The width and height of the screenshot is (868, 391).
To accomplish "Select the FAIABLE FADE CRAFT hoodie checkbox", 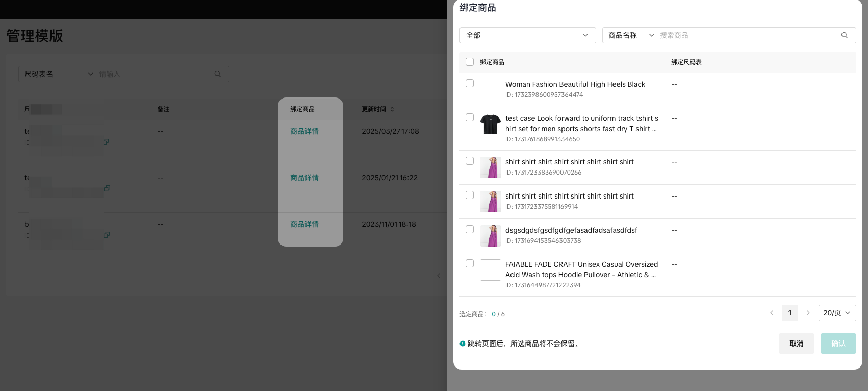I will (470, 263).
